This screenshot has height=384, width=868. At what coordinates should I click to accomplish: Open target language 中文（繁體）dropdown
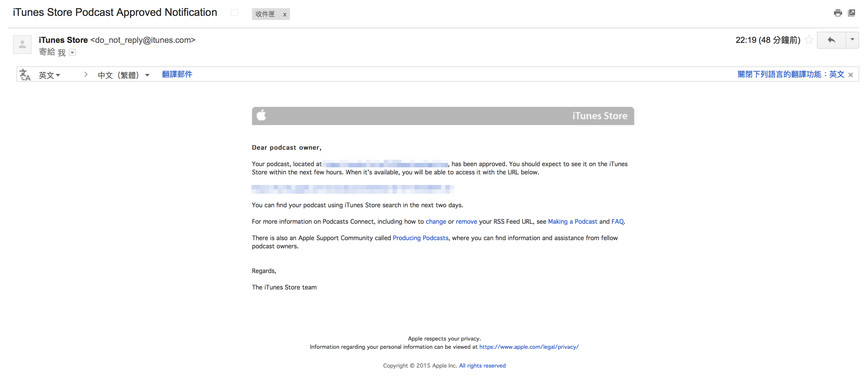point(123,75)
